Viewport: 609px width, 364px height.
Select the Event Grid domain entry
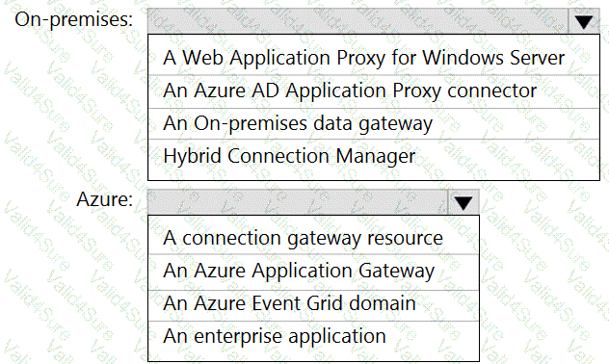[313, 304]
